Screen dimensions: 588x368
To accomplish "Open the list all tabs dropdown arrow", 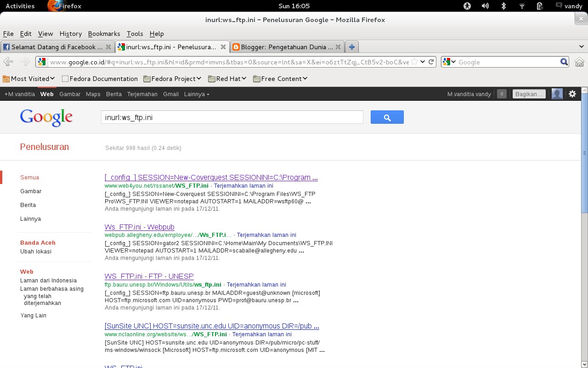I will (582, 47).
